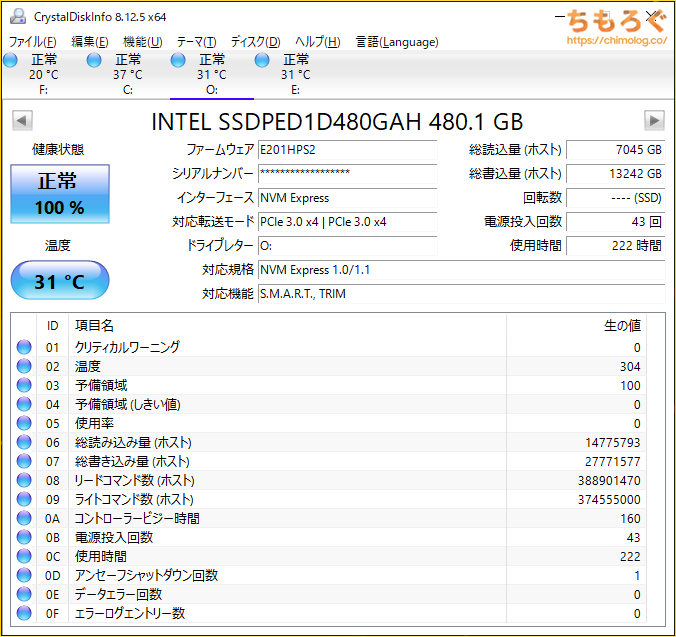
Task: Click status circle for 0E データエラー回数
Action: click(24, 594)
